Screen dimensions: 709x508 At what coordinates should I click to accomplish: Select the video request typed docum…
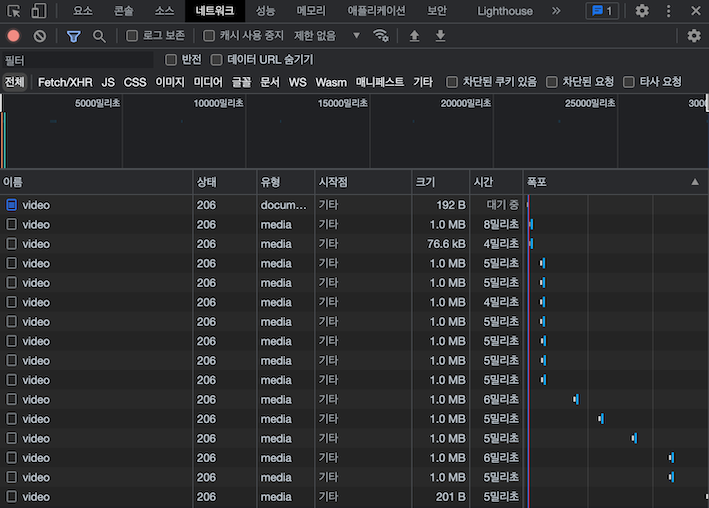pos(354,205)
